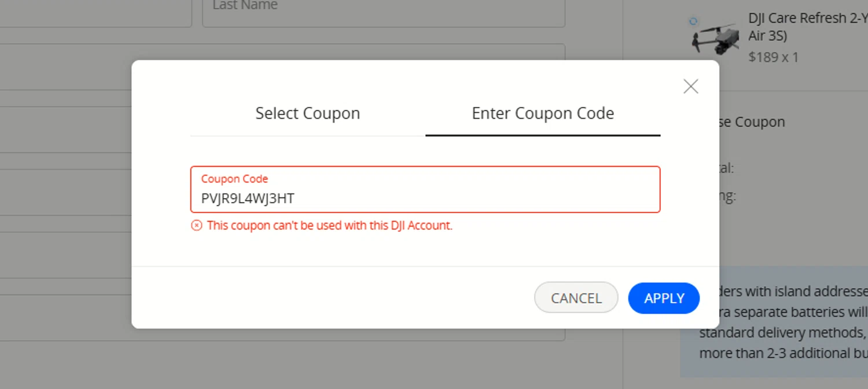Click the blue refresh badge on drone image
Image resolution: width=868 pixels, height=389 pixels.
693,21
